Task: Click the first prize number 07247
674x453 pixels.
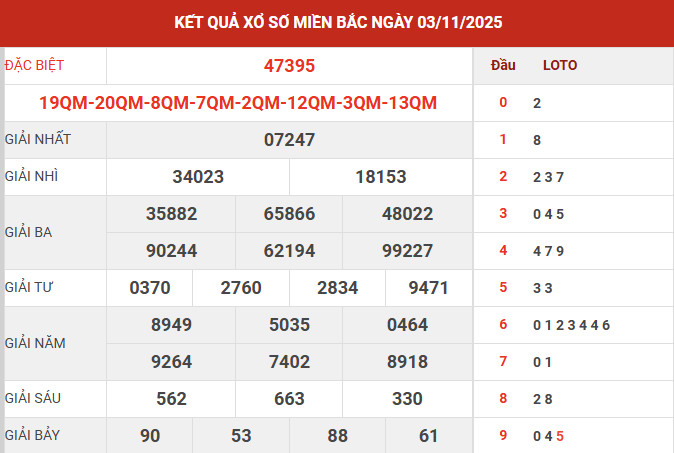Action: tap(289, 140)
